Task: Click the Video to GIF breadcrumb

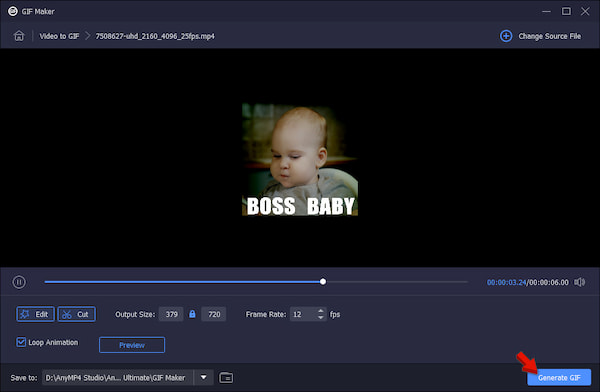Action: 59,36
